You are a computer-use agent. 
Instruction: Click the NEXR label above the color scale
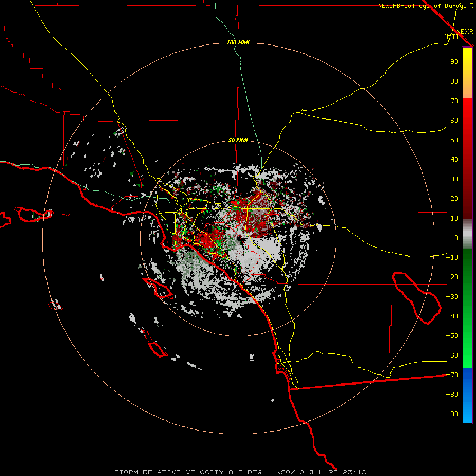tap(465, 32)
